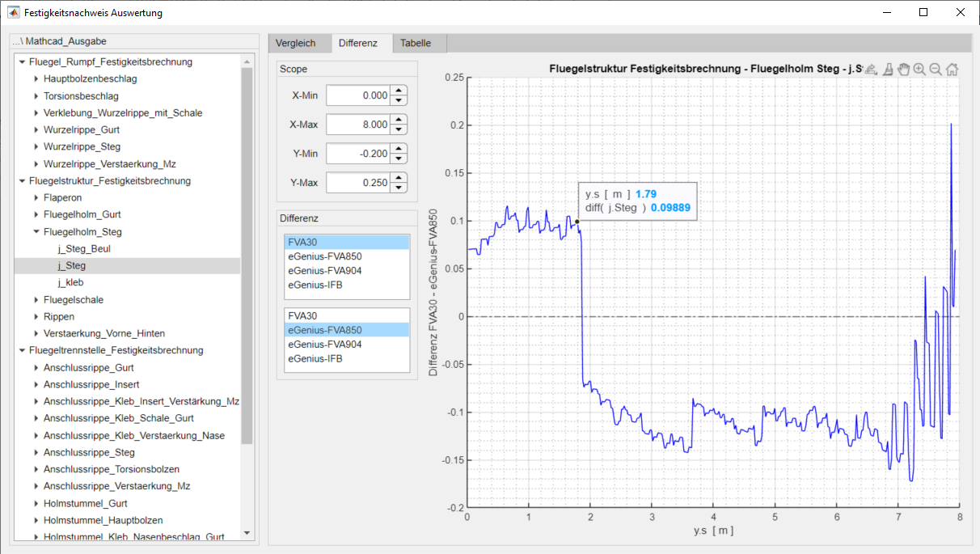Select Anschlussrippe_Insert entry
Viewport: 980px width, 554px height.
pyautogui.click(x=91, y=385)
